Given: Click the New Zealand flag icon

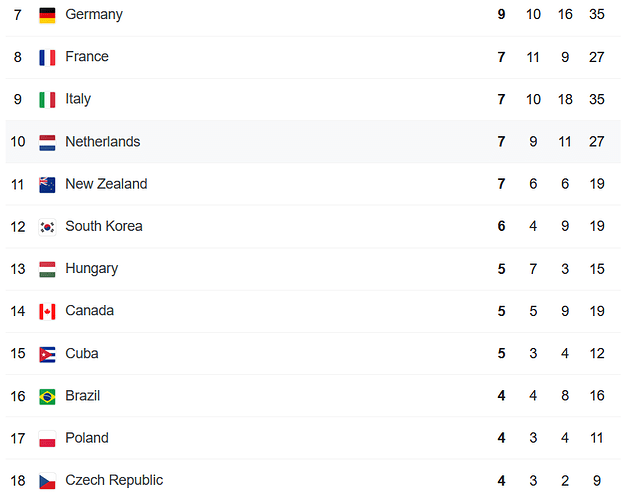Looking at the screenshot, I should (x=47, y=185).
